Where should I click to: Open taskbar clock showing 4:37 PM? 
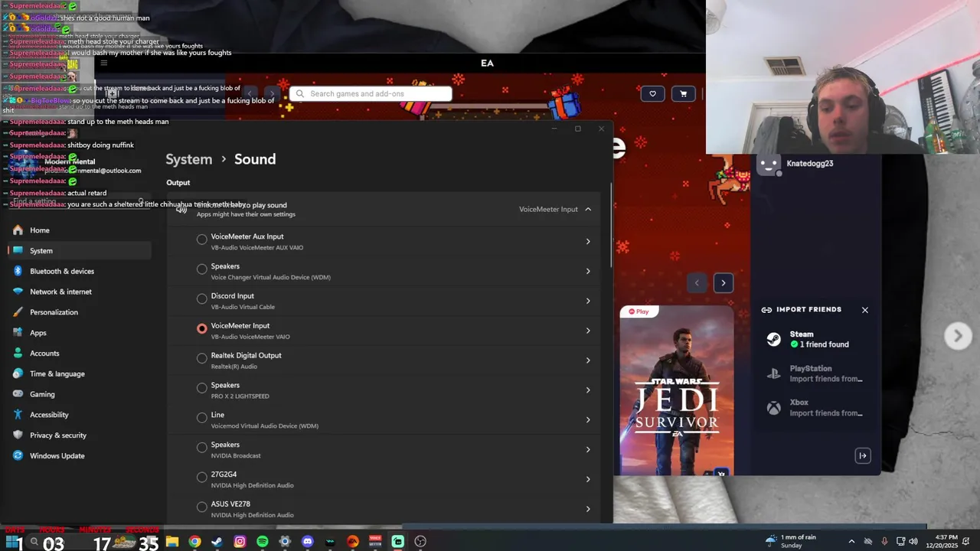click(x=941, y=541)
